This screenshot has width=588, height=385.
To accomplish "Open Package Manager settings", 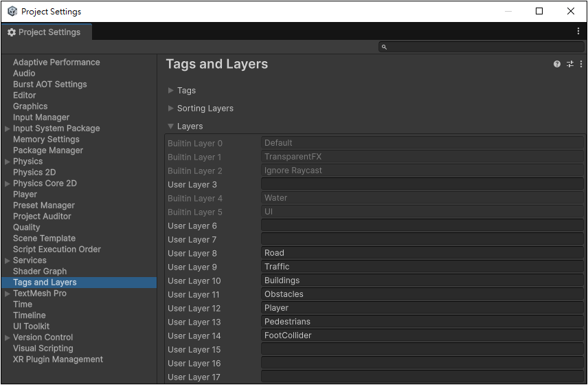I will 48,151.
